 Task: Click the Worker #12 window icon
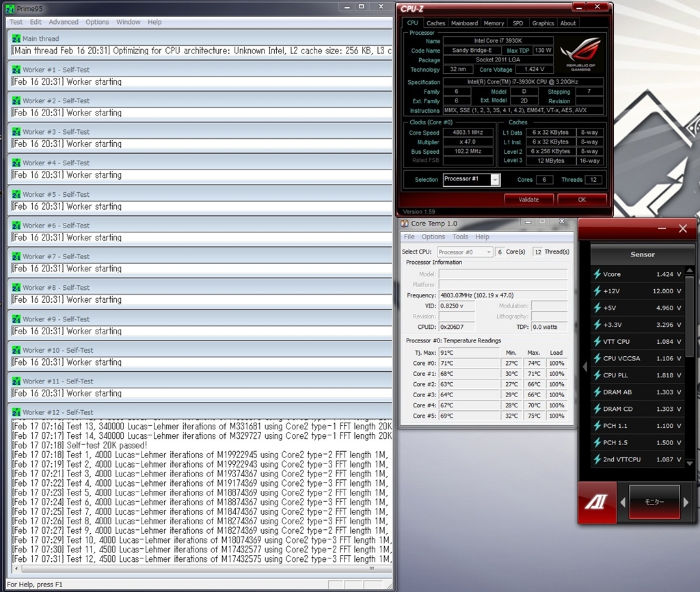tap(15, 412)
